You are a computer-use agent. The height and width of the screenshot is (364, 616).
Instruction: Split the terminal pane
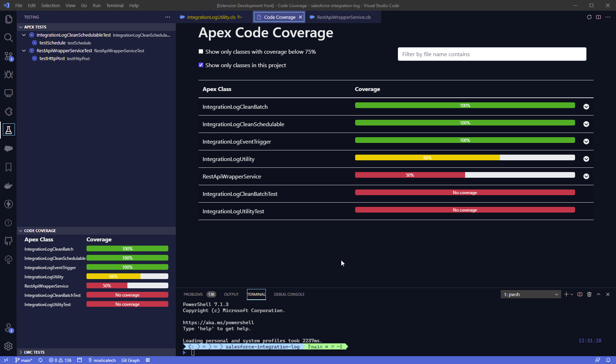580,294
